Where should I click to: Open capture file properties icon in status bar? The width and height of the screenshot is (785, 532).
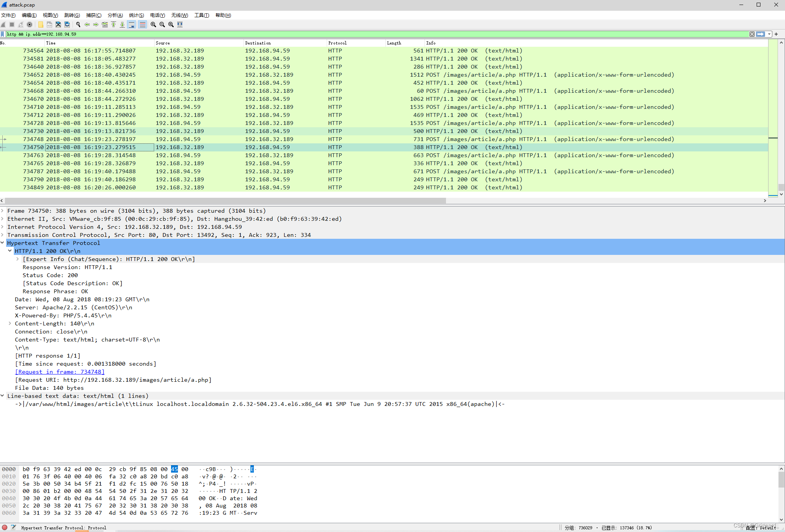13,527
